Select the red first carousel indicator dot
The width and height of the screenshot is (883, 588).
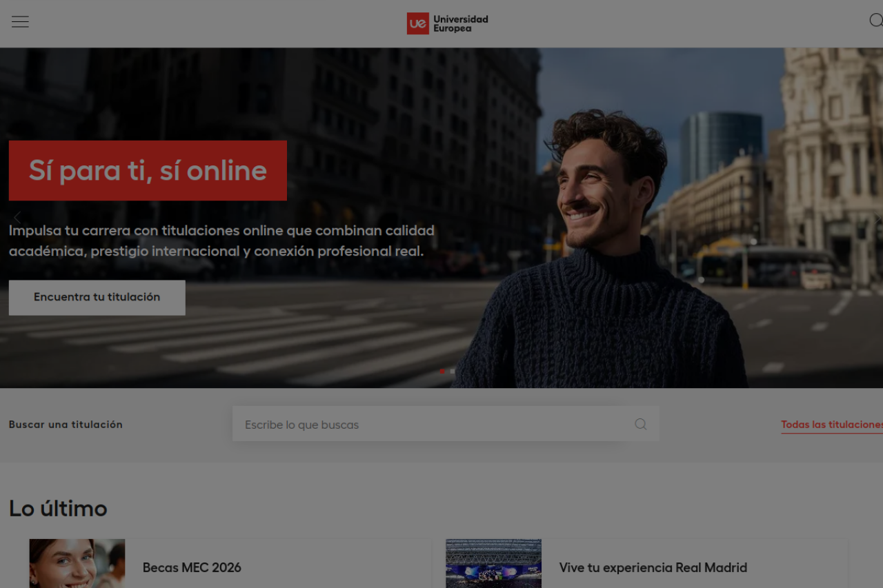coord(441,371)
